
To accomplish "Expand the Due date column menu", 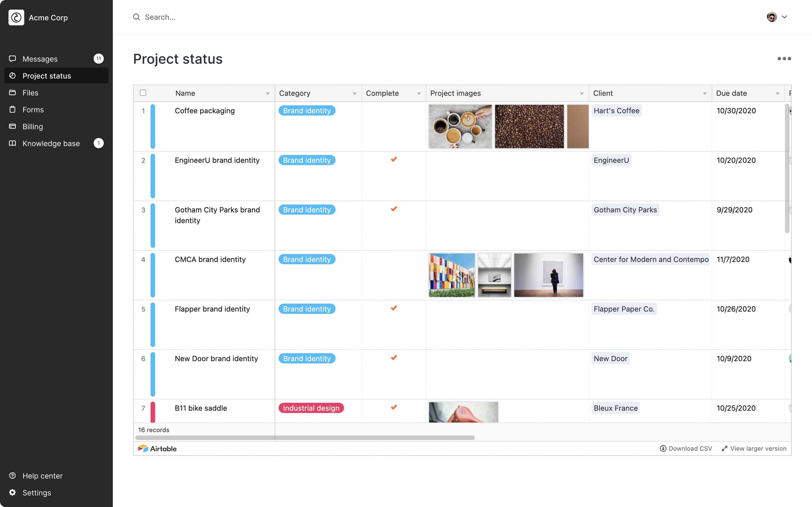I will point(777,93).
